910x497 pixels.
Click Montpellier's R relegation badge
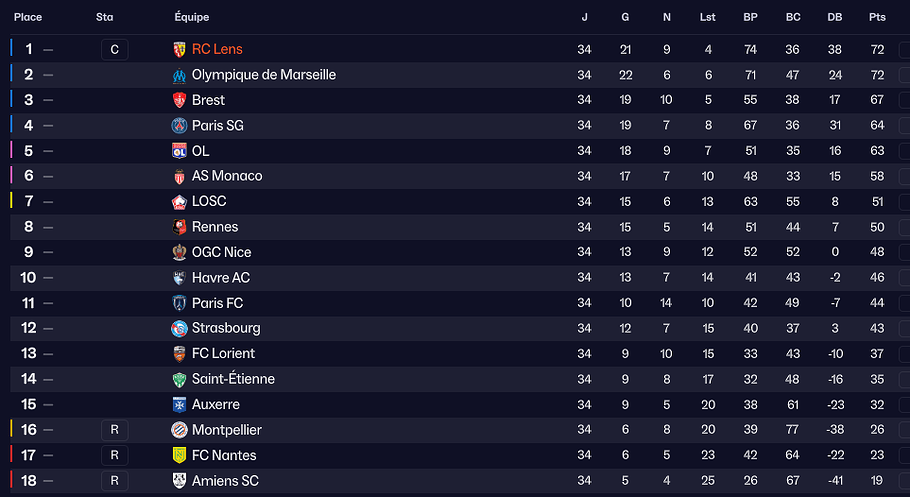[115, 430]
